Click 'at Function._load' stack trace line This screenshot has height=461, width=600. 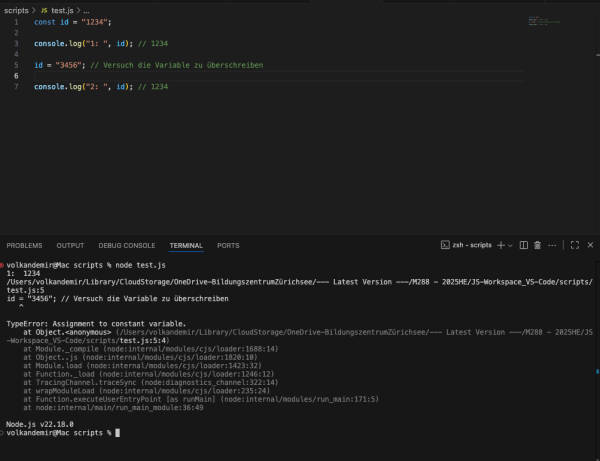(x=148, y=374)
